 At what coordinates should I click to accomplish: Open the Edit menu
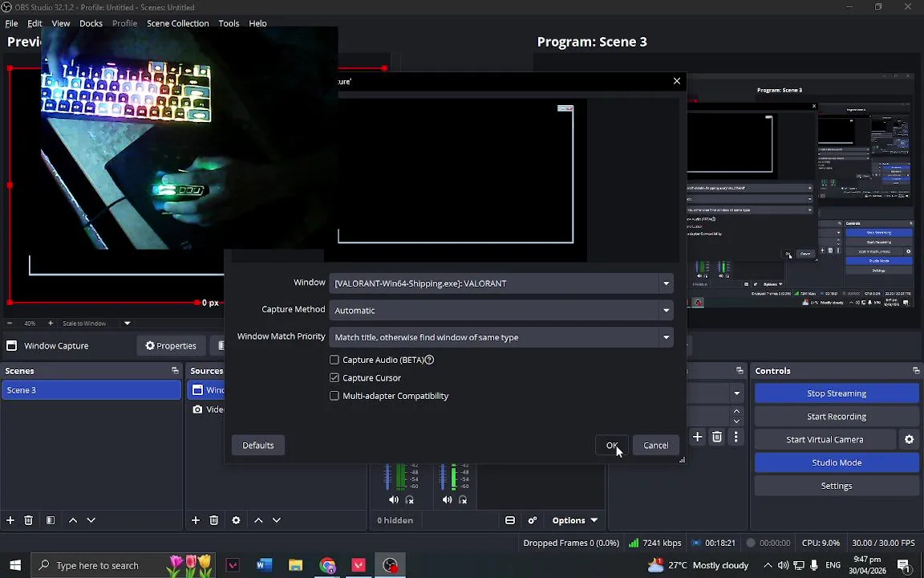(34, 23)
